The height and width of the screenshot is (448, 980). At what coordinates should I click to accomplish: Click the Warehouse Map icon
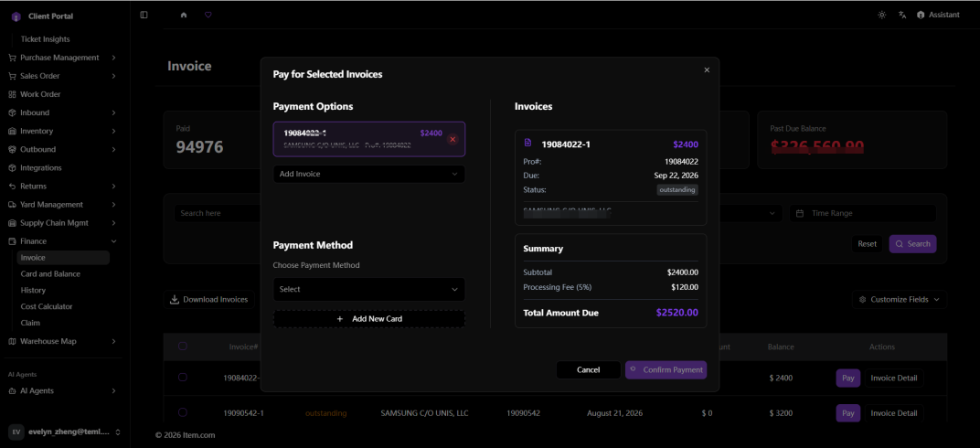tap(13, 341)
